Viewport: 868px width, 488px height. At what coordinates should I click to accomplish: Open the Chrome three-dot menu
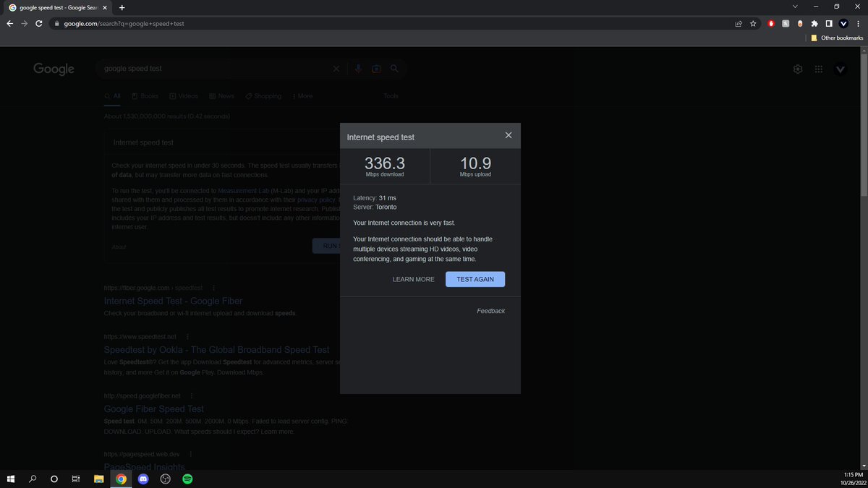tap(858, 23)
